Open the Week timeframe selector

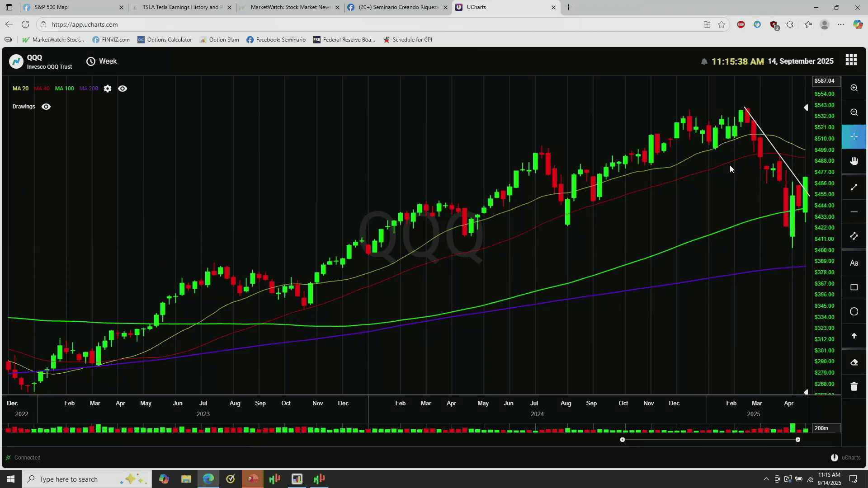click(x=102, y=61)
